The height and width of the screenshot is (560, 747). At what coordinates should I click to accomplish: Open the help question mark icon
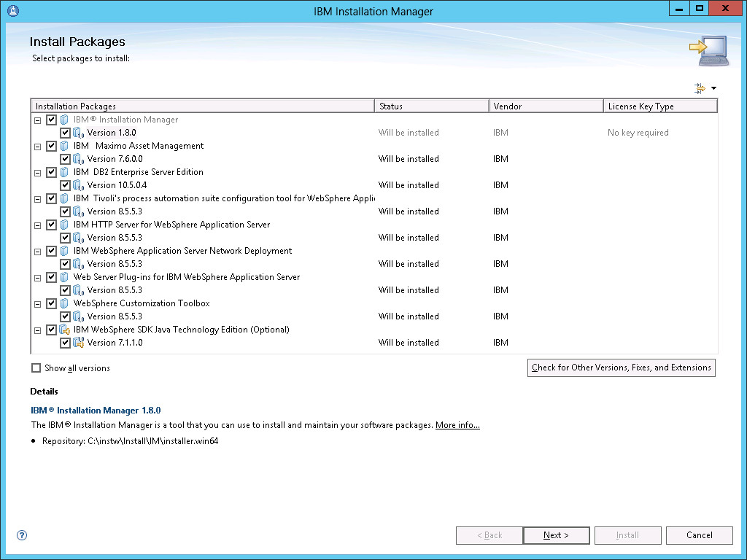(x=22, y=535)
